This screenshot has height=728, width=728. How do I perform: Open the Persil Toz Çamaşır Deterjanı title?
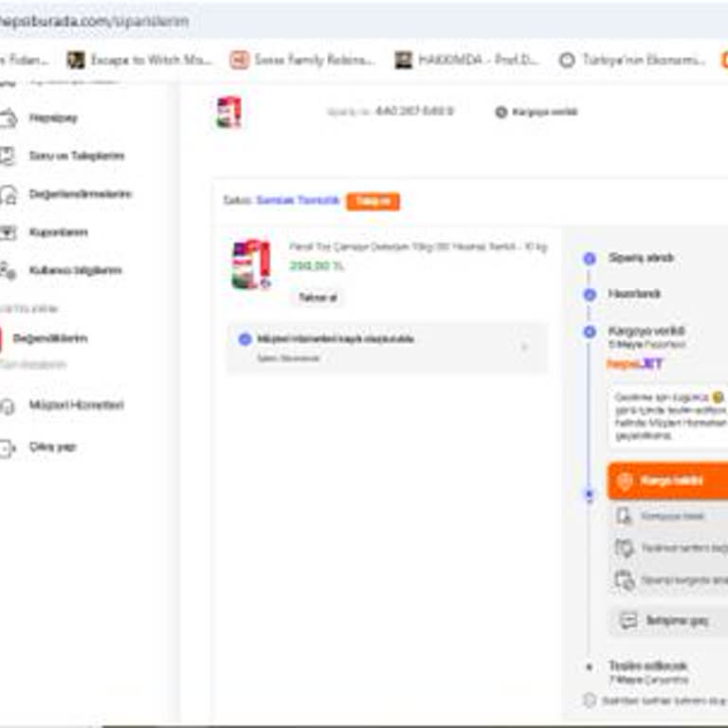(418, 246)
